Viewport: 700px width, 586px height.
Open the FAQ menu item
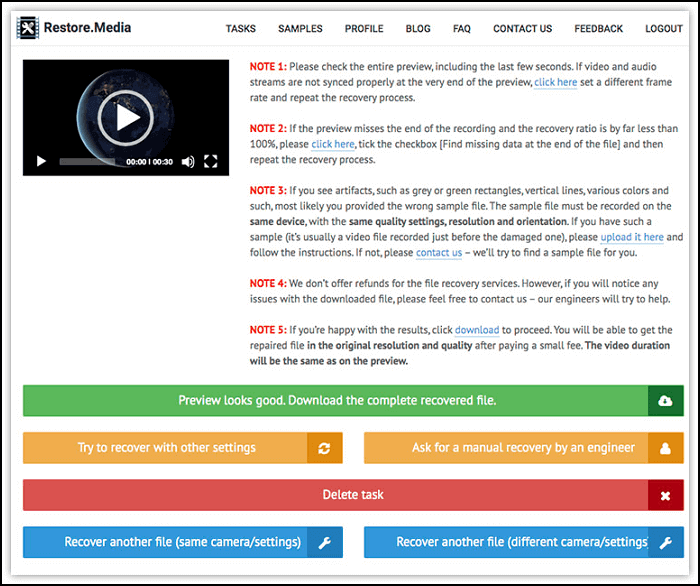pyautogui.click(x=462, y=29)
